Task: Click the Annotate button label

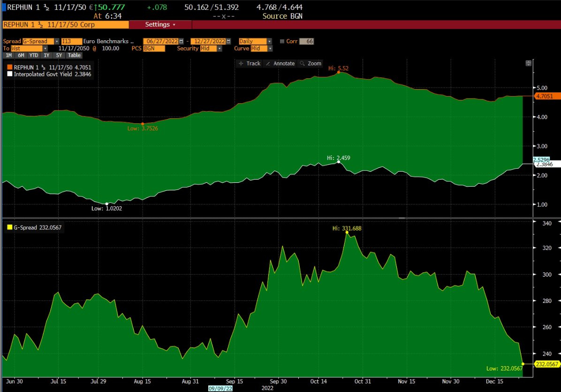Action: [284, 64]
